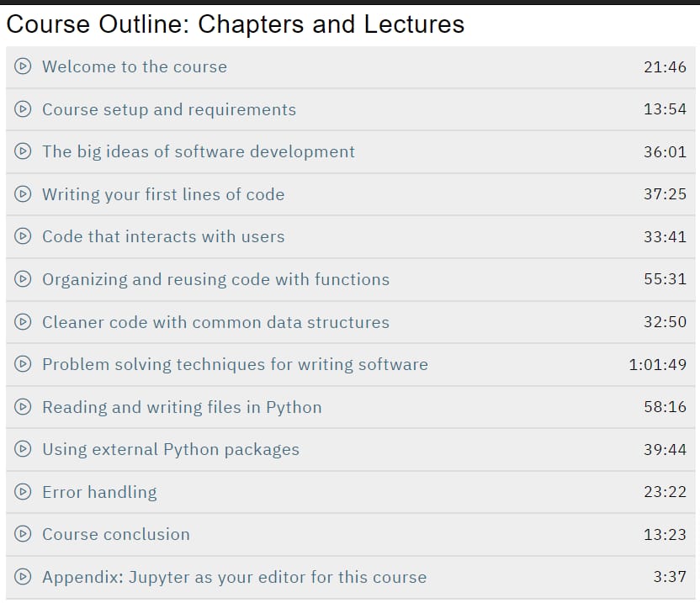700x603 pixels.
Task: Click play icon beside Writing your first lines of code
Action: (x=23, y=194)
